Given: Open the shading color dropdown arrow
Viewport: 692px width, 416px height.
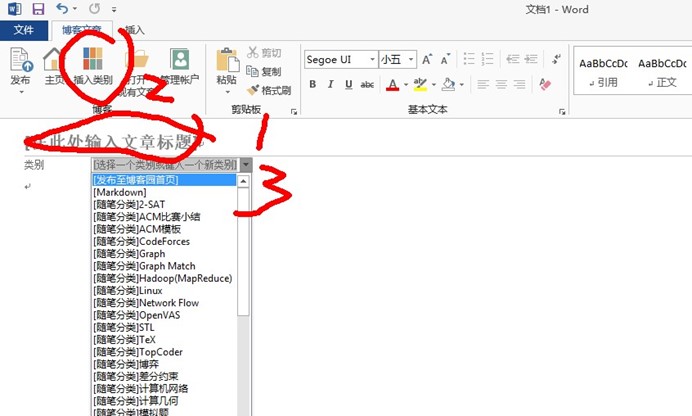Looking at the screenshot, I should [x=462, y=84].
